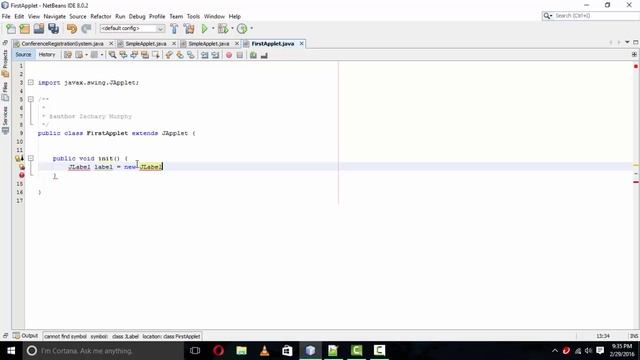The height and width of the screenshot is (360, 640).
Task: Collapse the import fold on line 3
Action: (31, 82)
